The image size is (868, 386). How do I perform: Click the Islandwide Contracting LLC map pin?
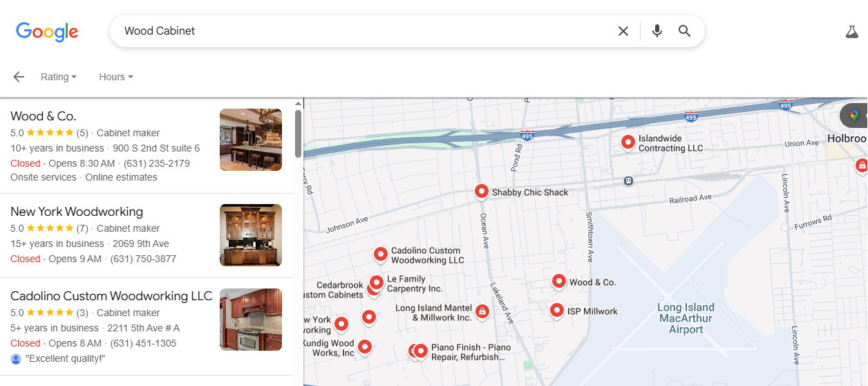[x=628, y=143]
